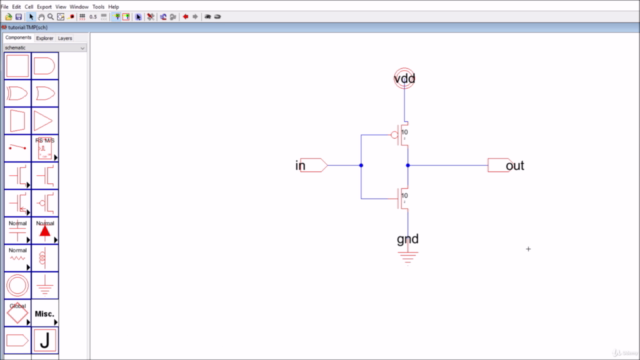Expand the Normal resistor options
640x360 pixels.
click(x=28, y=267)
